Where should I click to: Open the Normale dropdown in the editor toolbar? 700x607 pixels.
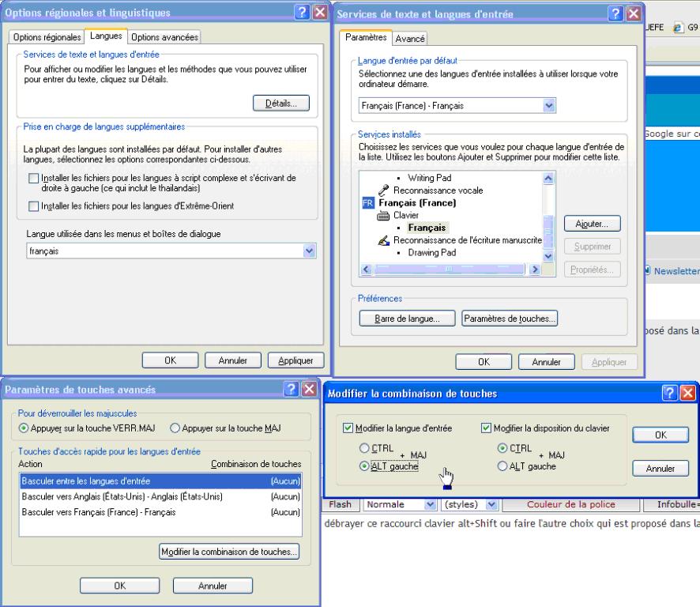(x=430, y=503)
